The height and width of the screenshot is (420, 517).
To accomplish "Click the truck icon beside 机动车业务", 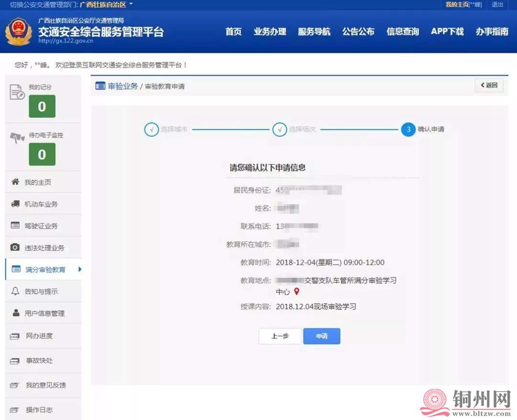I will tap(15, 204).
